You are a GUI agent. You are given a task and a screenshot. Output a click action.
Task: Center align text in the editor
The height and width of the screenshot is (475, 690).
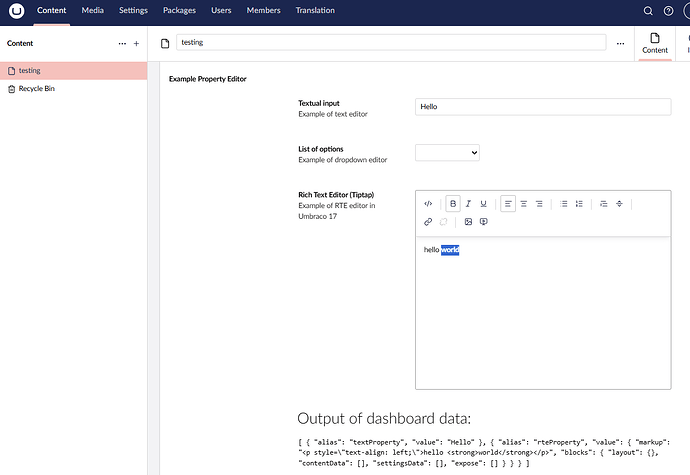click(x=524, y=203)
